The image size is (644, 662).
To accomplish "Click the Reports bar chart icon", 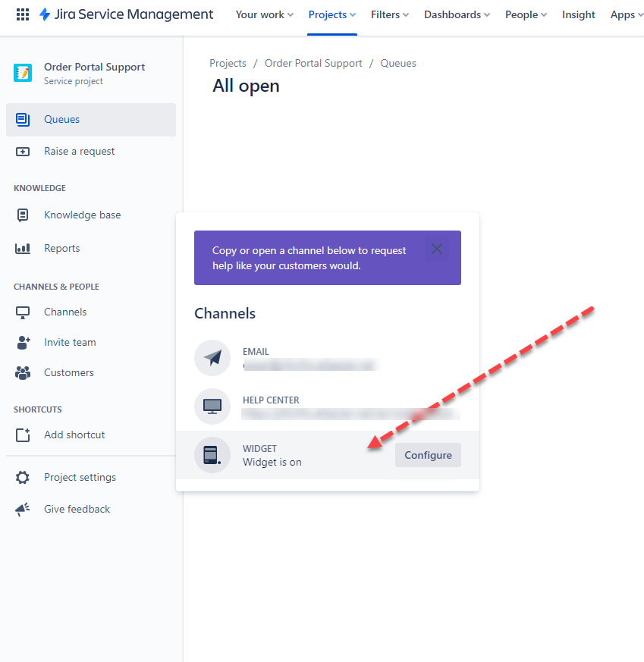I will [x=23, y=248].
